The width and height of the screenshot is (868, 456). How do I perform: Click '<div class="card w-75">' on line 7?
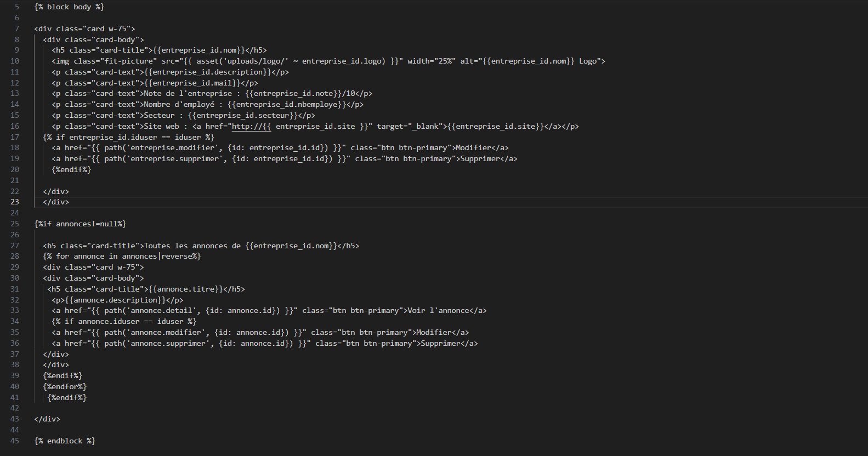click(84, 29)
